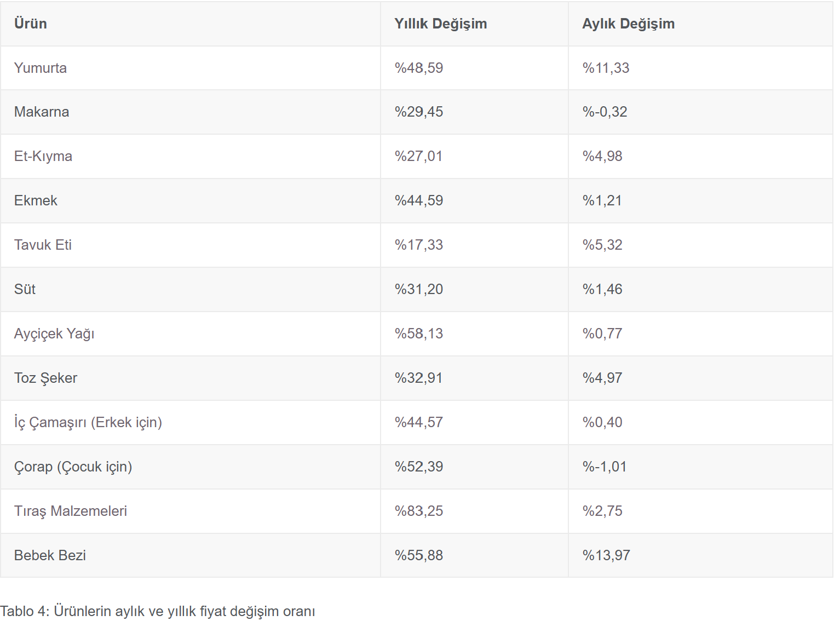Select the "İç Çamaşırı (Erkek için)" cell
The image size is (840, 621).
point(88,422)
